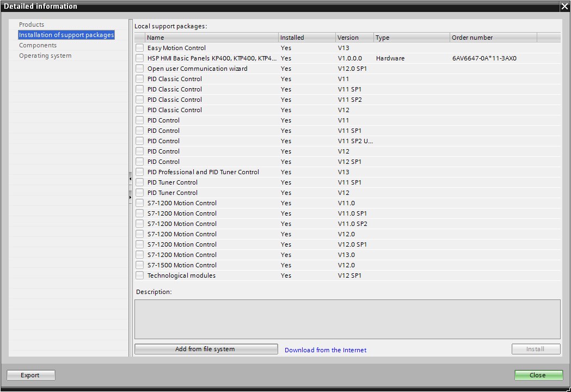This screenshot has width=571, height=392.
Task: Mark checkbox for S7-1200 Motion Control V12.0
Action: click(139, 234)
